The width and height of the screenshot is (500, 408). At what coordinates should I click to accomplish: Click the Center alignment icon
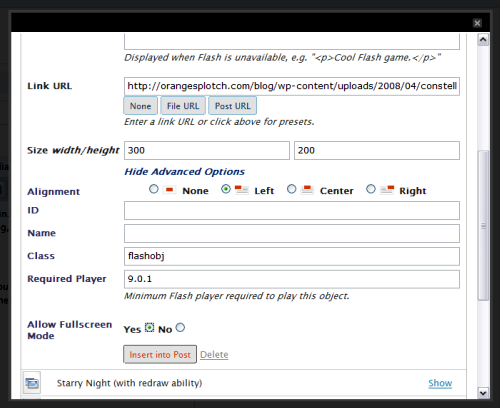pos(307,190)
